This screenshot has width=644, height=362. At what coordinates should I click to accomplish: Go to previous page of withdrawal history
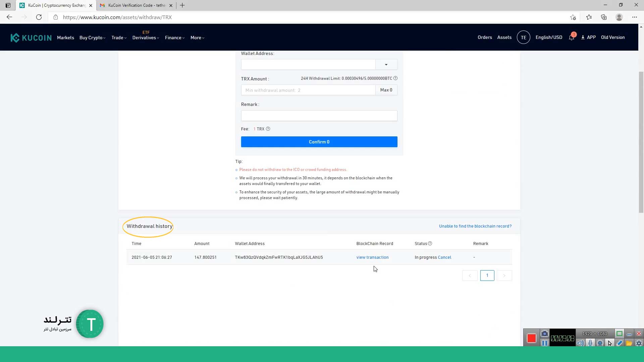coord(470,276)
